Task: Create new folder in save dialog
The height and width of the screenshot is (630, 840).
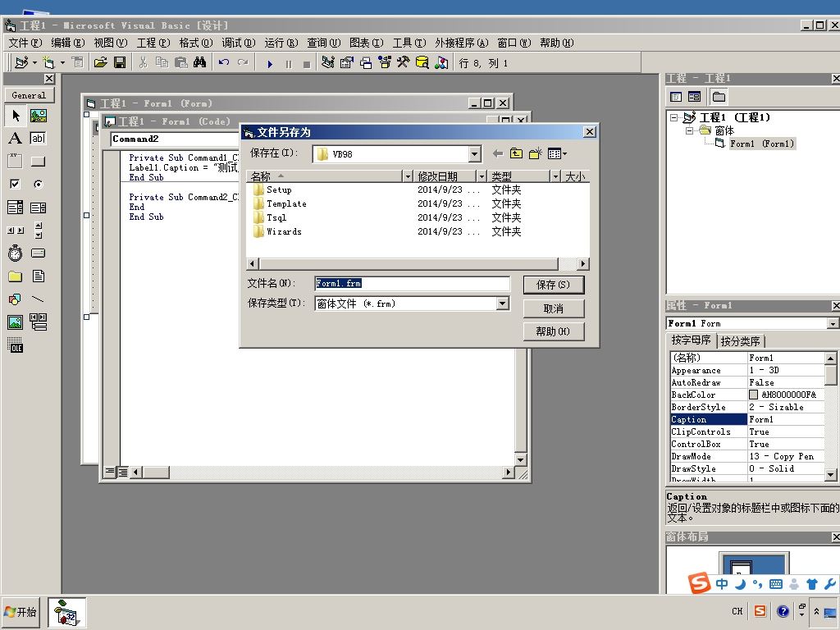Action: (x=535, y=153)
